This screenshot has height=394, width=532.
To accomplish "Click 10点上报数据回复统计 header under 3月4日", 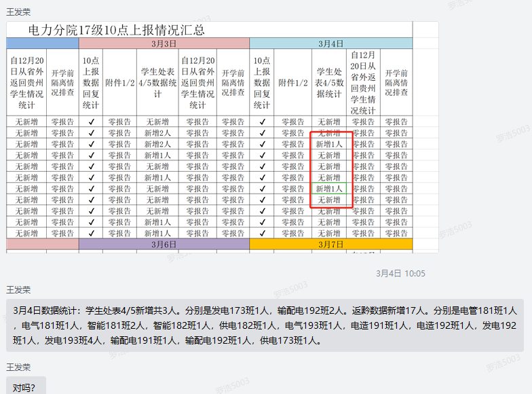I will coord(262,83).
